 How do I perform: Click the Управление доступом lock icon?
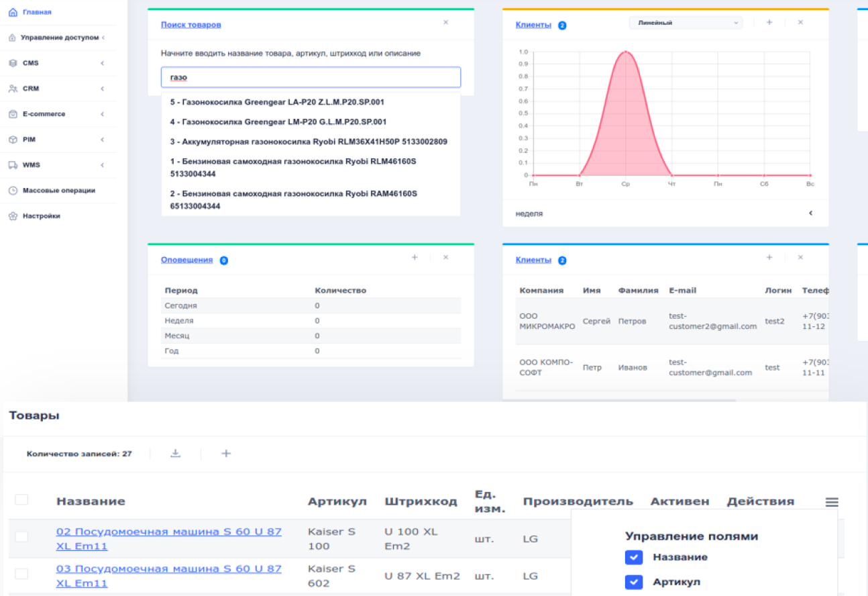click(x=13, y=38)
